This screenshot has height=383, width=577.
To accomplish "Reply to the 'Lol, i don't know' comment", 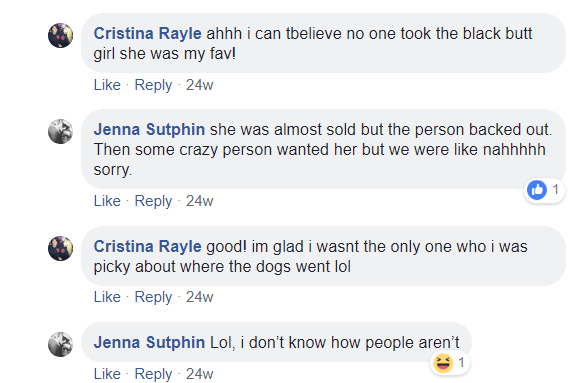I will 153,374.
